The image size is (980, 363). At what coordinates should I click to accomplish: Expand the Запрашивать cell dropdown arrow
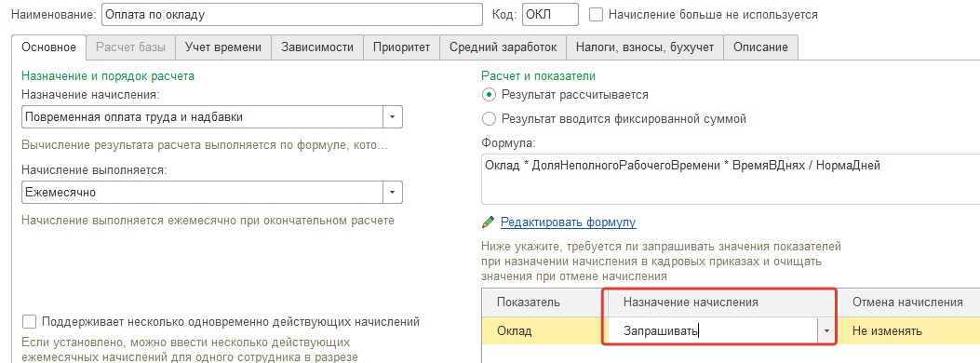click(826, 331)
